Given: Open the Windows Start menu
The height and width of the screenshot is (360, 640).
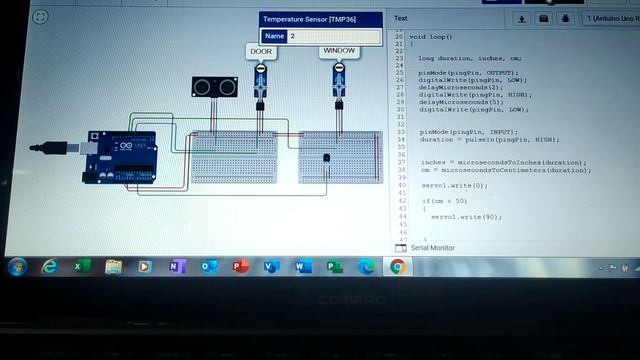Looking at the screenshot, I should (x=17, y=267).
